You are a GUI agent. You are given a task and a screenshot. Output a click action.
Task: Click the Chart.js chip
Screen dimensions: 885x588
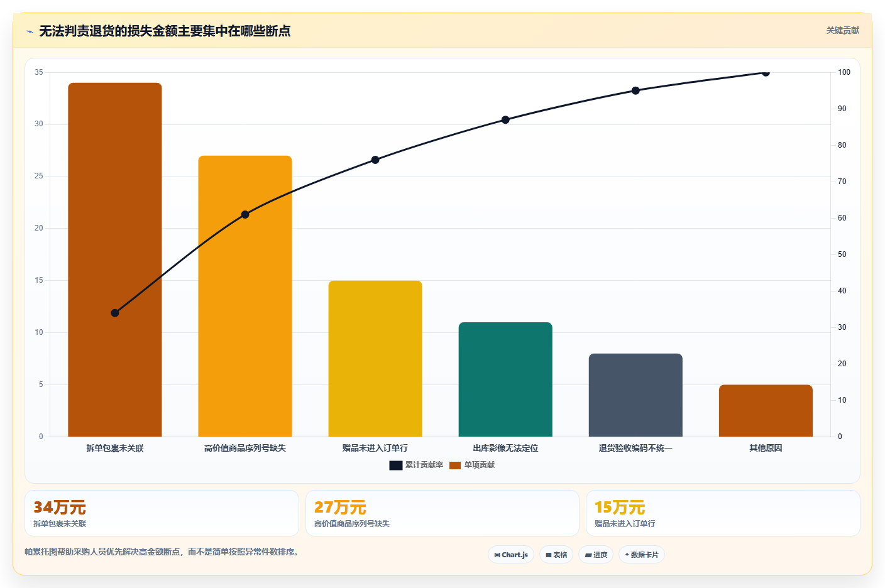(511, 555)
